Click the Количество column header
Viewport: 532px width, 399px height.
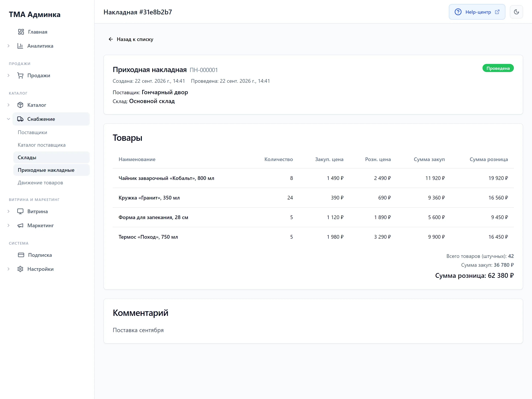279,159
